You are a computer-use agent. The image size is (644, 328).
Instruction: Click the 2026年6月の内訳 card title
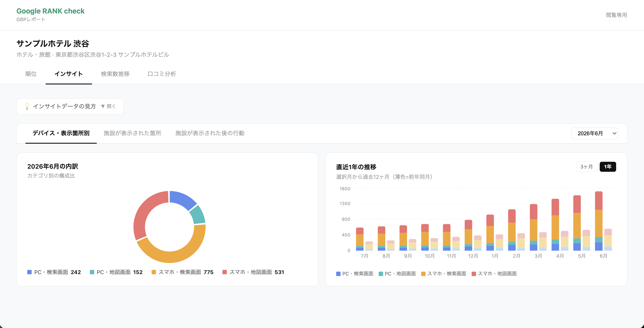point(52,166)
